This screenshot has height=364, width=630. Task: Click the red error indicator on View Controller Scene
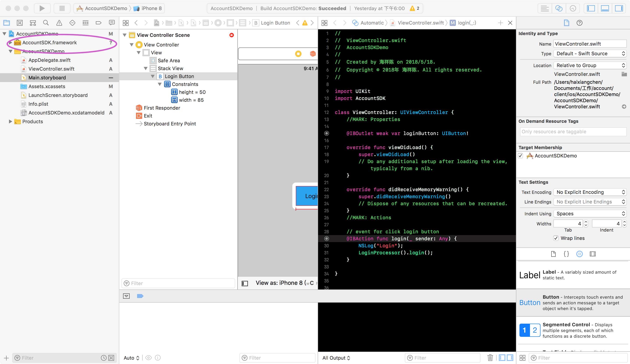[x=231, y=35]
